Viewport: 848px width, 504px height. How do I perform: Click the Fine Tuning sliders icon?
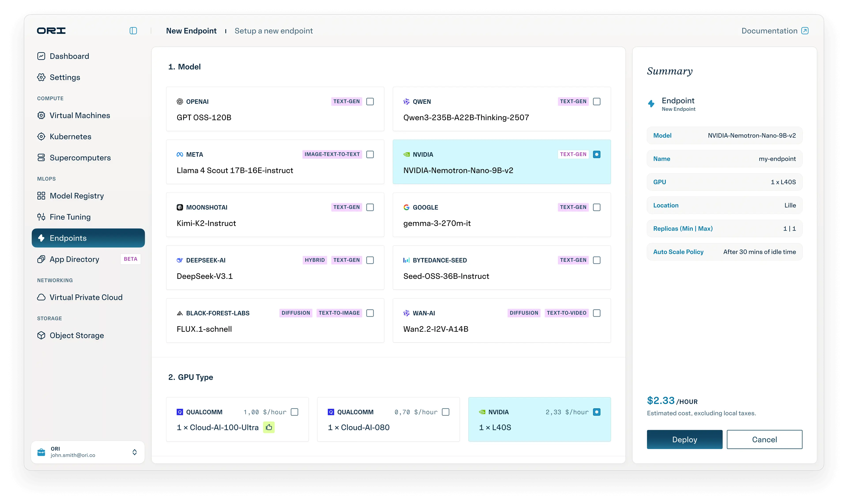click(x=41, y=217)
